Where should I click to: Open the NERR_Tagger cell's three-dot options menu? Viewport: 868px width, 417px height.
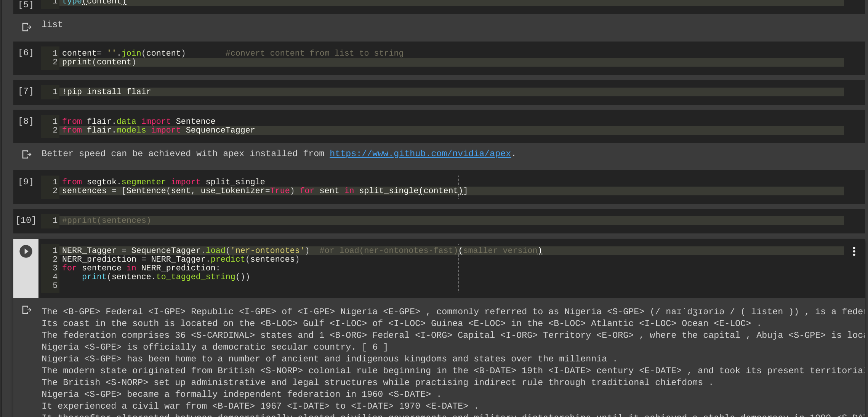click(854, 251)
